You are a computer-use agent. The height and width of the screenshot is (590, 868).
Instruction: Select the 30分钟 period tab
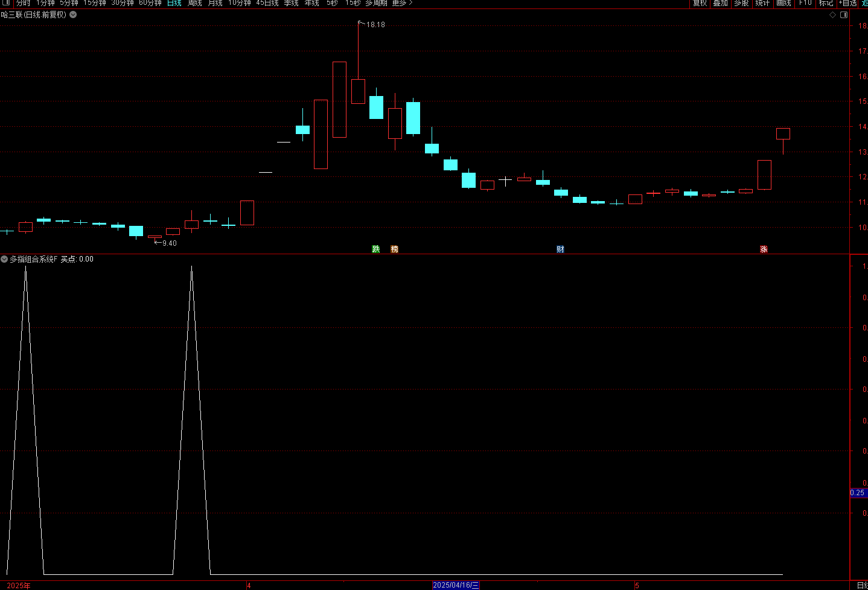[x=123, y=3]
